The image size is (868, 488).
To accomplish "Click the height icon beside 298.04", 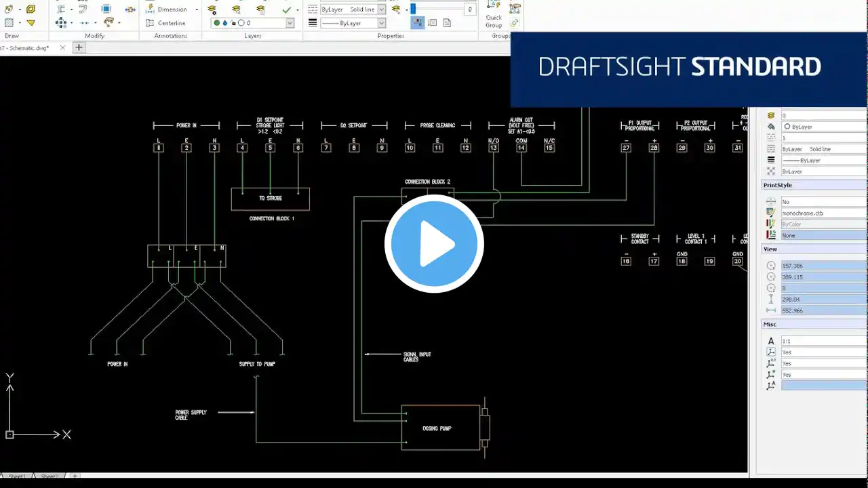I will point(771,299).
